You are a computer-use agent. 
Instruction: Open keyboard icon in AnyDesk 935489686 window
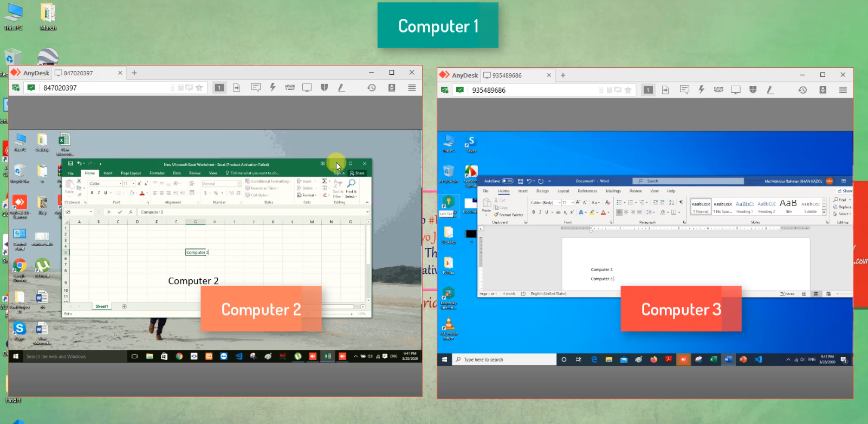click(x=718, y=89)
